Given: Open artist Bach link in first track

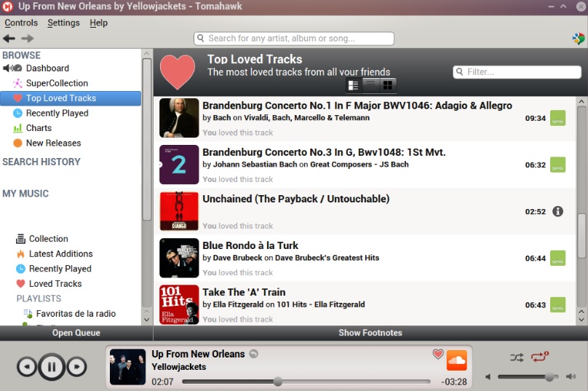Looking at the screenshot, I should coord(222,118).
